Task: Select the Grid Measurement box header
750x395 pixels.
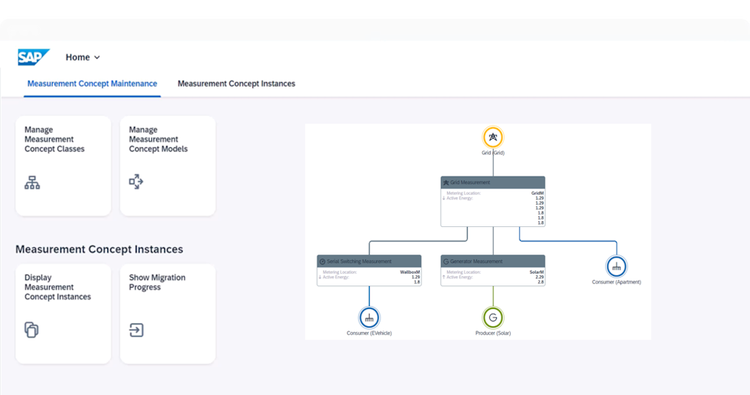Action: pyautogui.click(x=493, y=182)
